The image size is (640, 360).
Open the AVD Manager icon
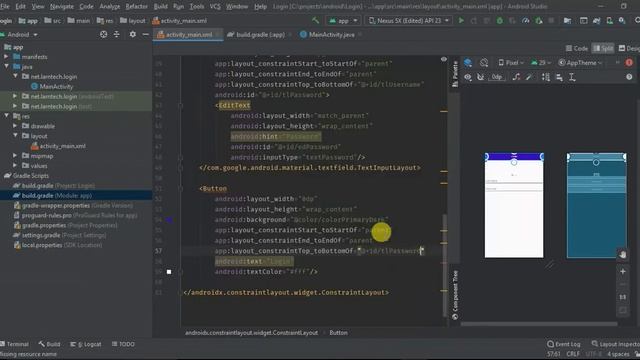(x=609, y=20)
